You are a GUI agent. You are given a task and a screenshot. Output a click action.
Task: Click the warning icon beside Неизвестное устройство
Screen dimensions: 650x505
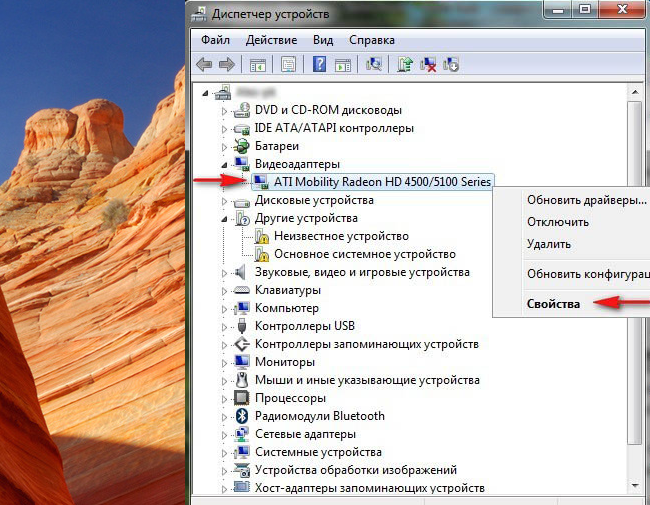[x=262, y=236]
